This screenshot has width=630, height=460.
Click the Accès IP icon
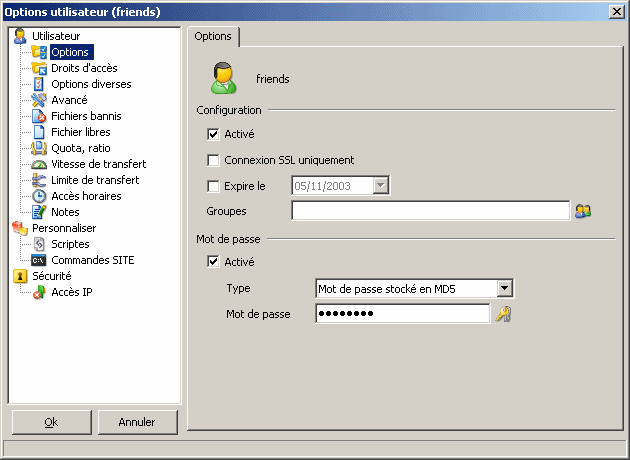39,292
